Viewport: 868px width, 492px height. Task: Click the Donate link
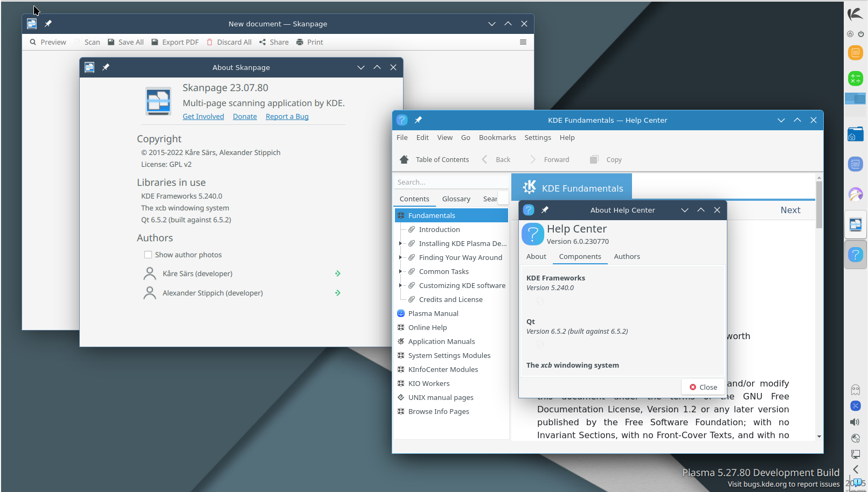coord(245,116)
